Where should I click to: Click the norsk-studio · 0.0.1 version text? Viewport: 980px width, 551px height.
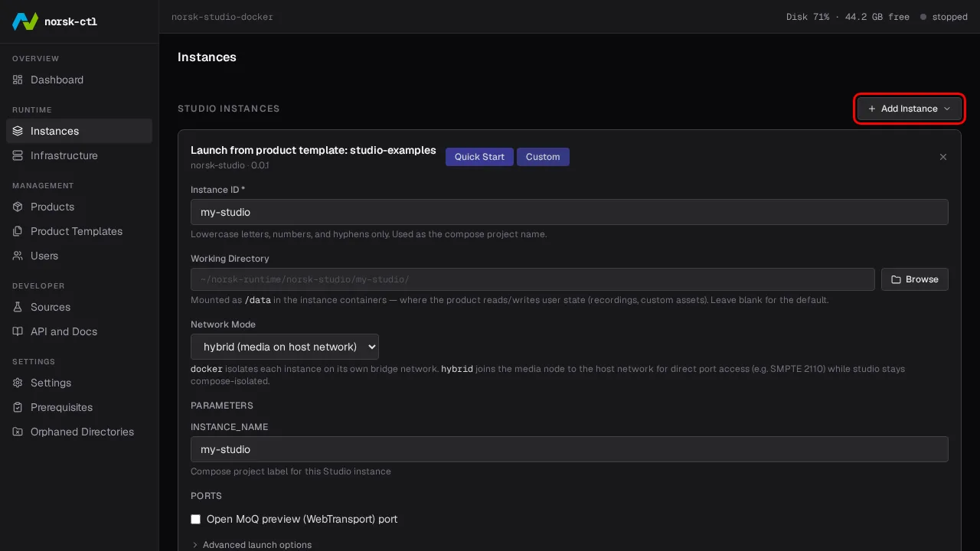click(230, 165)
